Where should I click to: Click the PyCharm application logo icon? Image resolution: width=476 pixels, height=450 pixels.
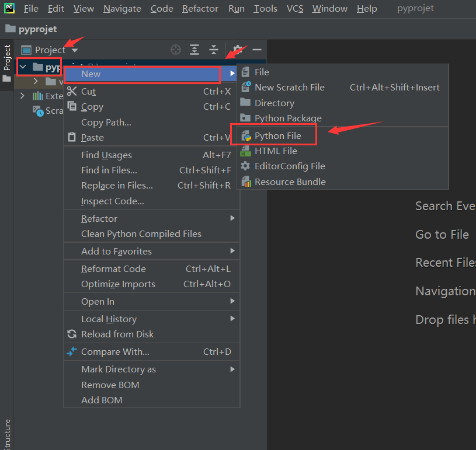point(9,8)
